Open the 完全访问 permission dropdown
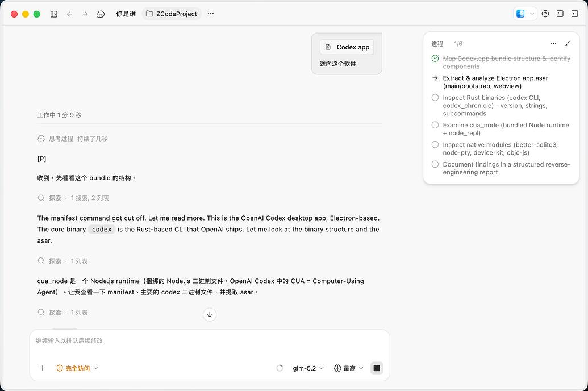The width and height of the screenshot is (588, 391). click(x=77, y=368)
